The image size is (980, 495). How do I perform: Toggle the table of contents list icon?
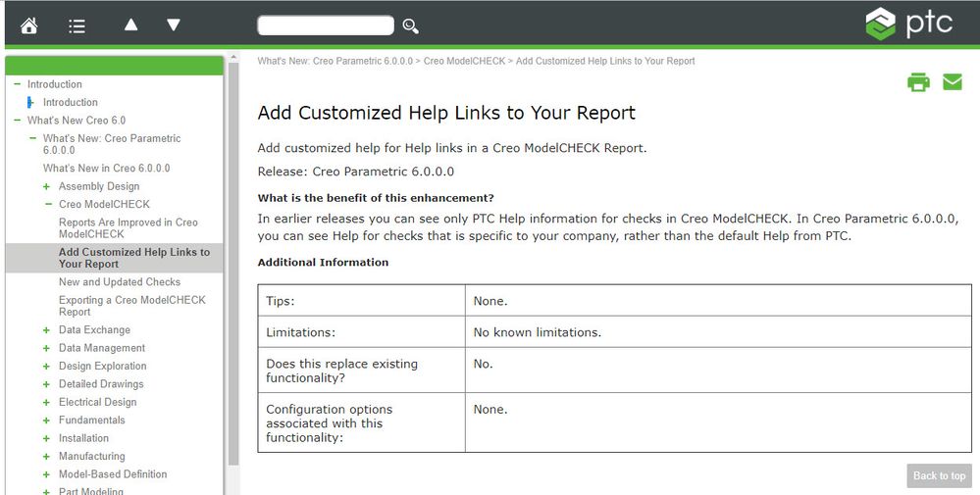point(77,25)
